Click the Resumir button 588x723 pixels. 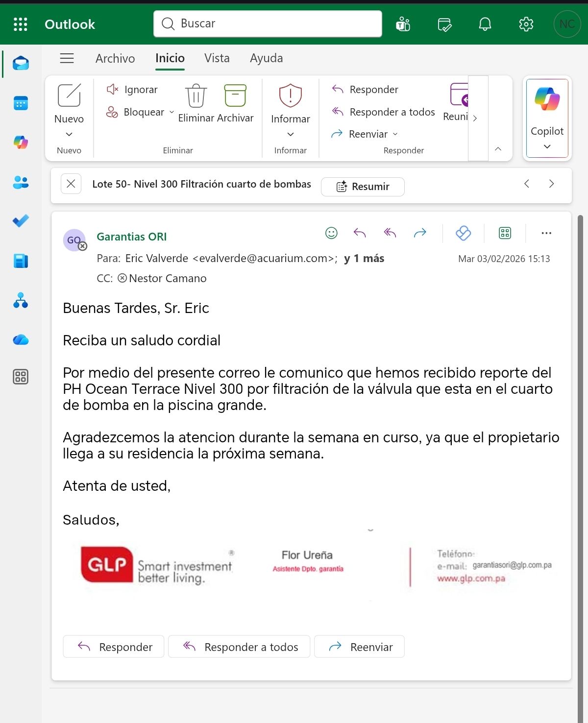[x=363, y=187]
